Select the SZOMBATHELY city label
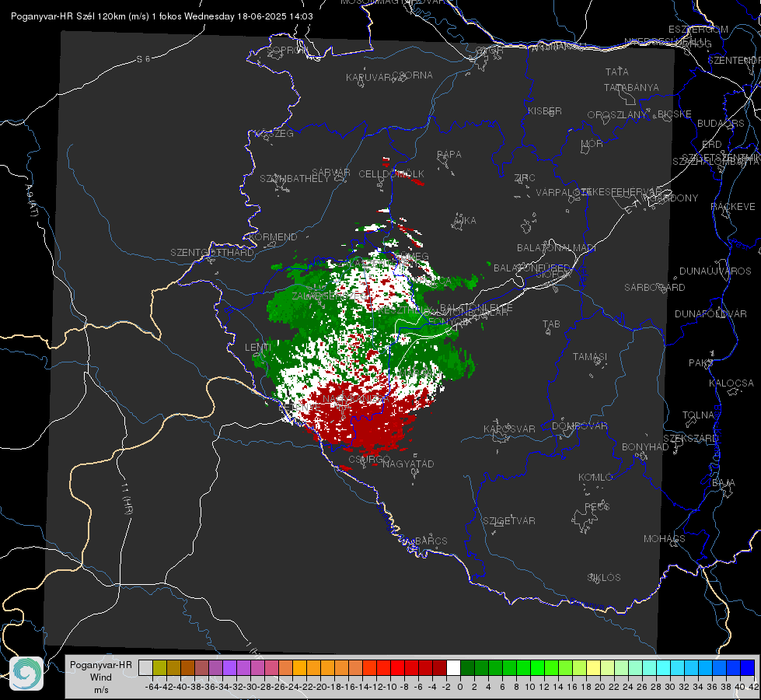Viewport: 761px width, 700px height. (x=295, y=178)
